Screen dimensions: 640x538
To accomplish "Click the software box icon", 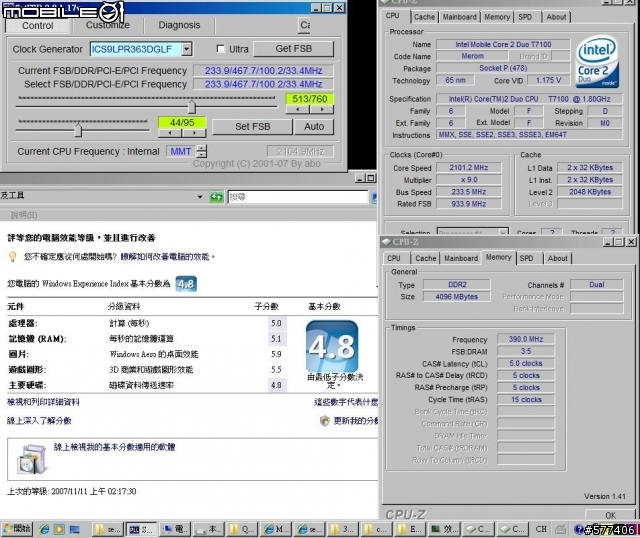I will pyautogui.click(x=32, y=459).
